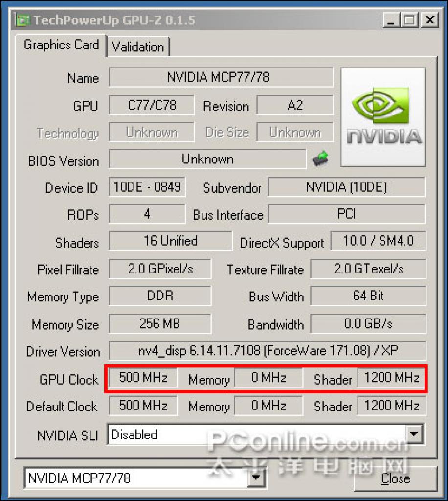Click the Close button at the bottom

[x=395, y=478]
